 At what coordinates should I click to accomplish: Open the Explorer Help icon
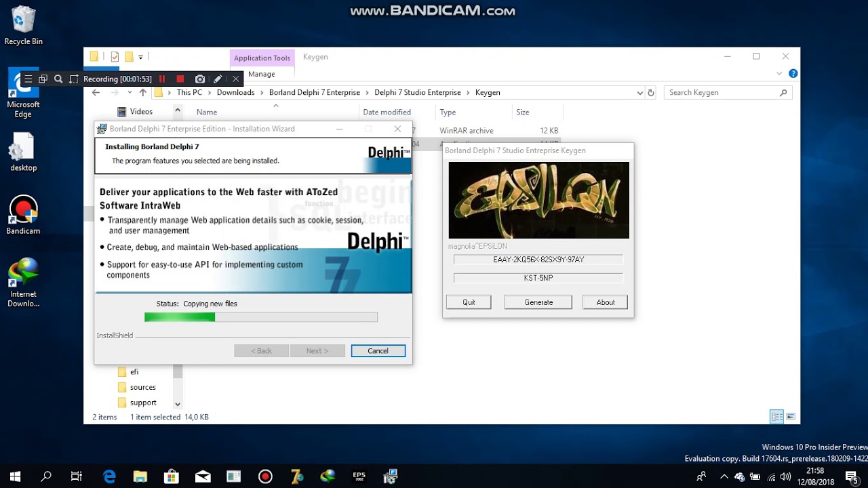(x=793, y=73)
